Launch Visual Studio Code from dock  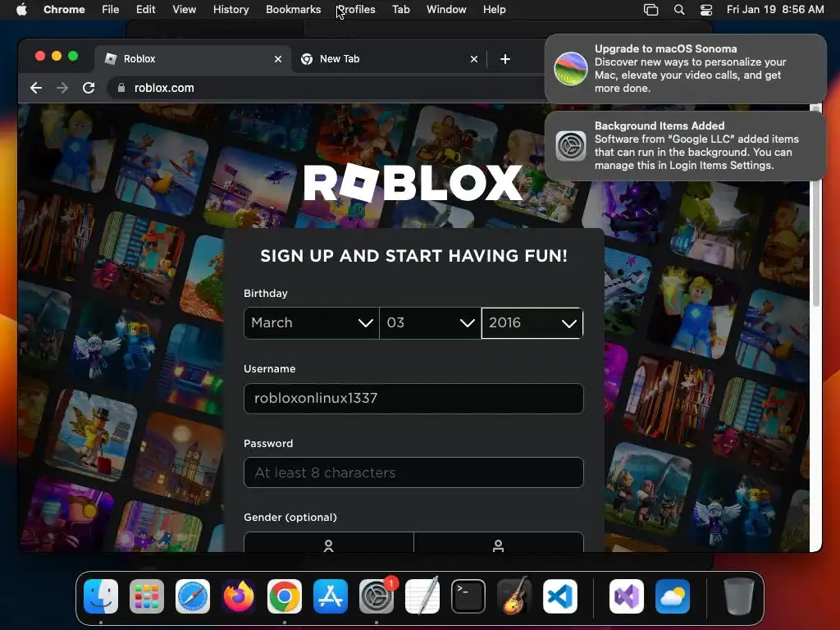pyautogui.click(x=560, y=596)
